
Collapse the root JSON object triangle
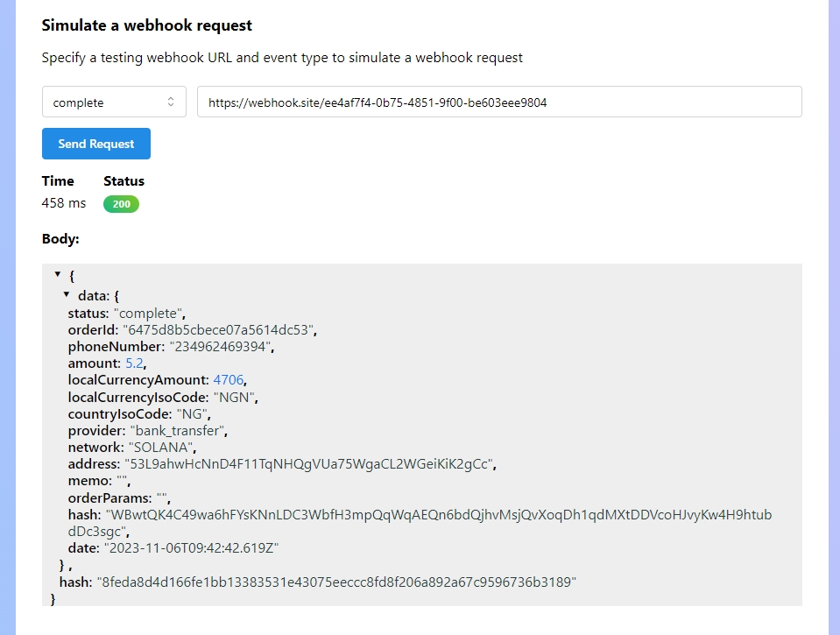pos(58,275)
